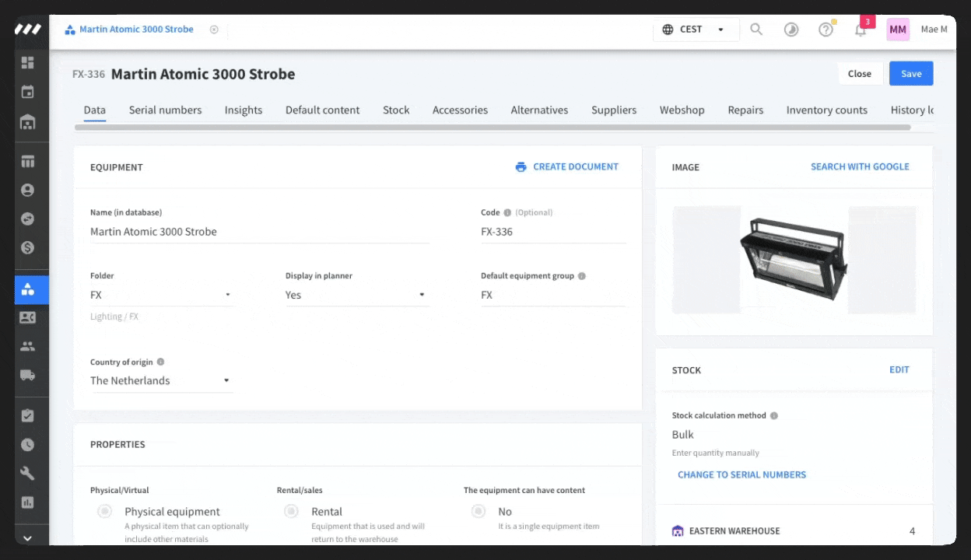This screenshot has width=971, height=560.
Task: Open the dashboard grid icon in sidebar
Action: [28, 63]
